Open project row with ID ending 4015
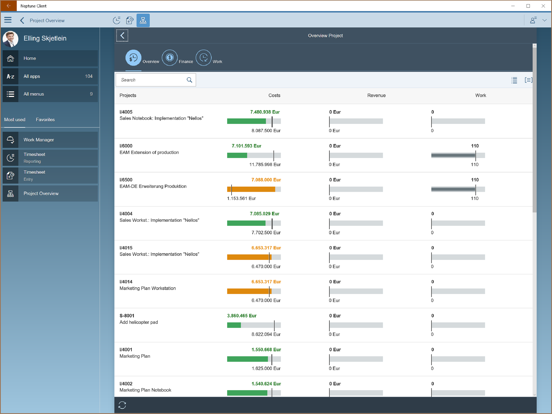Image resolution: width=552 pixels, height=414 pixels. pos(323,257)
